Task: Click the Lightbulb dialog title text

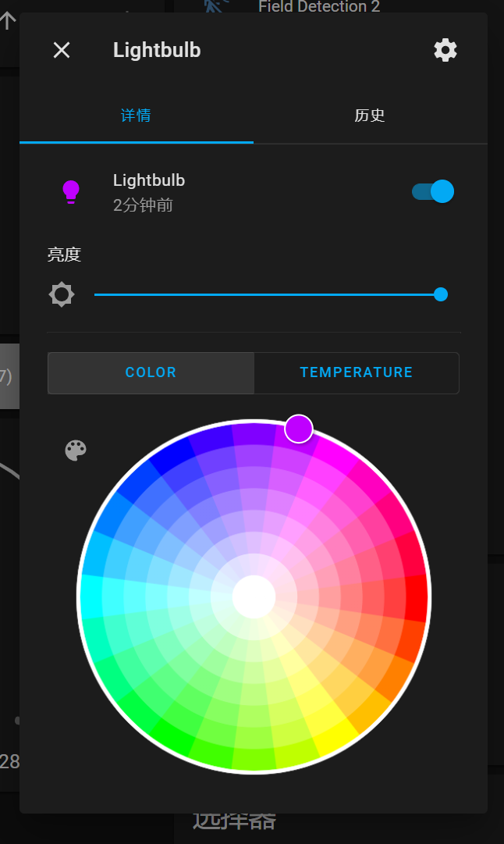Action: [x=157, y=51]
